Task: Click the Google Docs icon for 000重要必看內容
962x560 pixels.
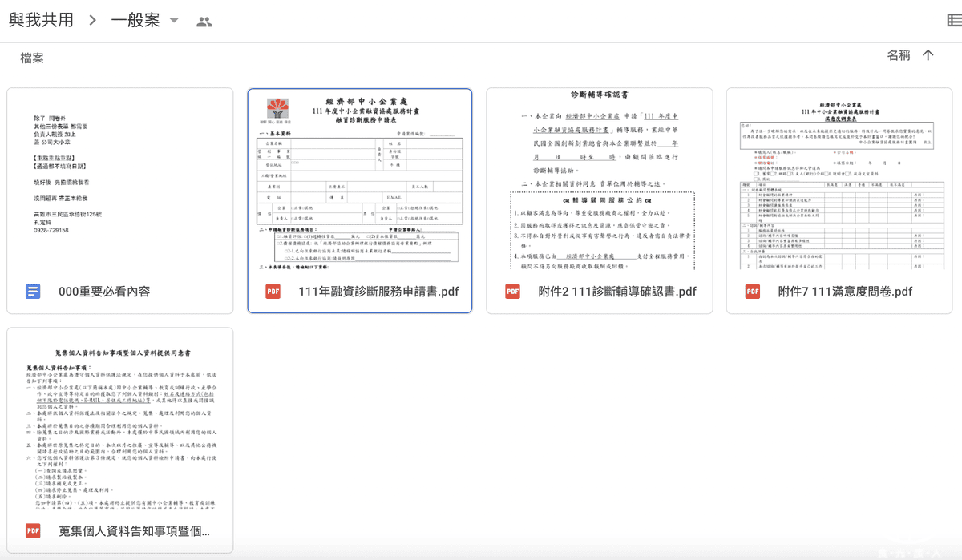Action: point(33,292)
